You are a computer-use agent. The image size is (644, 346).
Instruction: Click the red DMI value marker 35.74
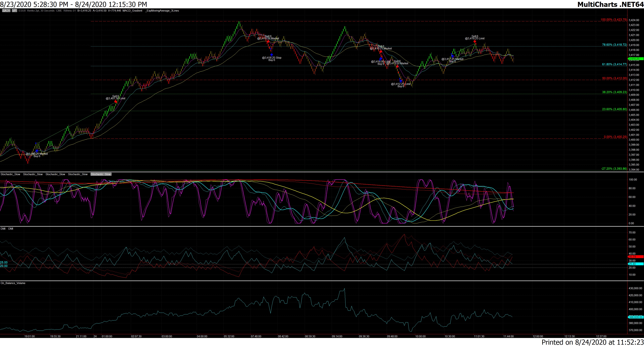coord(636,257)
